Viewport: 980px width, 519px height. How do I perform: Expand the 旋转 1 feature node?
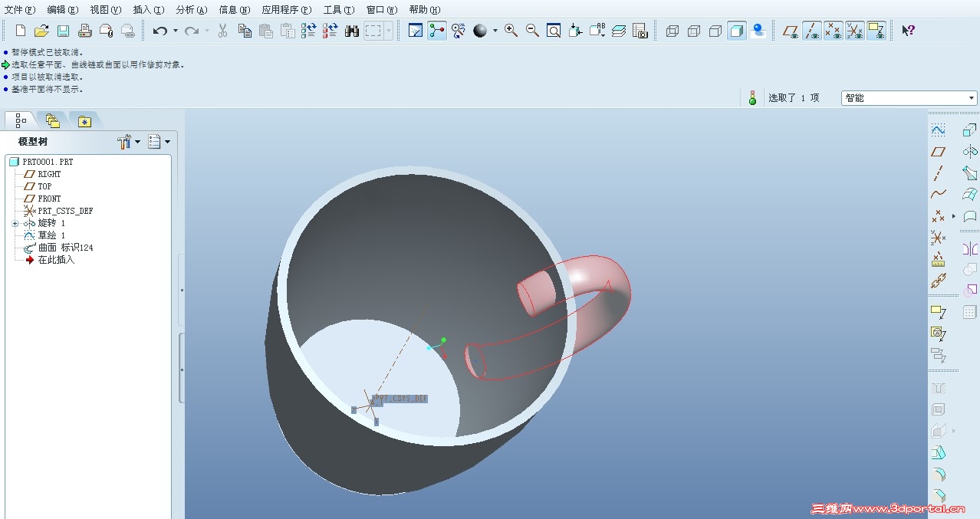pyautogui.click(x=15, y=223)
